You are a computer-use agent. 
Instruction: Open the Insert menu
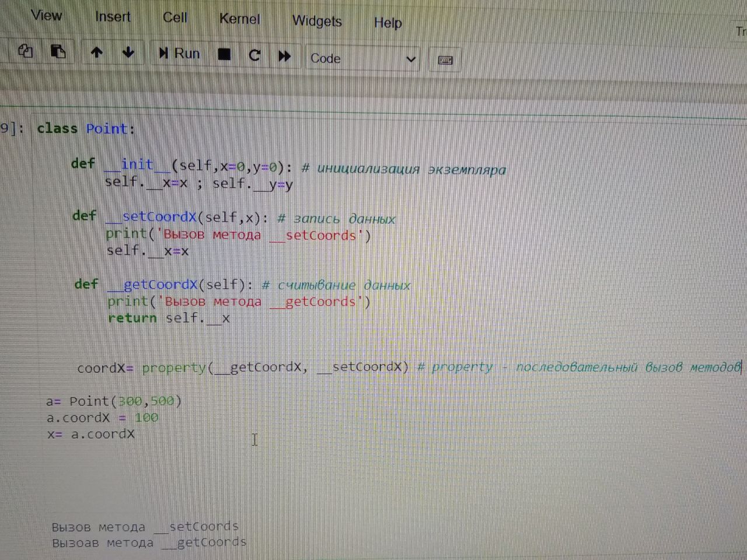(113, 16)
